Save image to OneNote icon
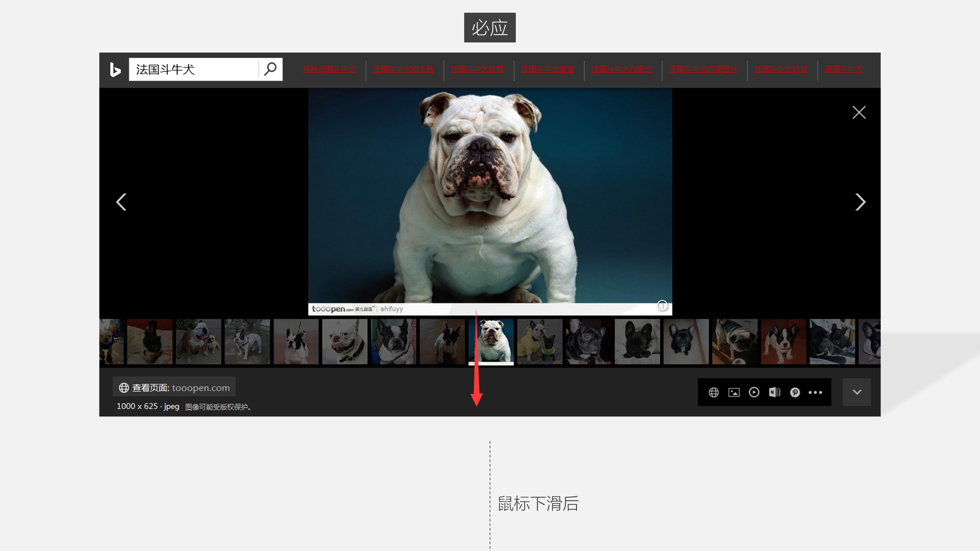Image resolution: width=980 pixels, height=551 pixels. pos(774,392)
